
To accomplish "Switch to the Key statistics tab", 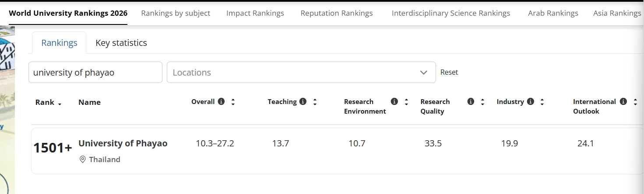I will (x=121, y=43).
